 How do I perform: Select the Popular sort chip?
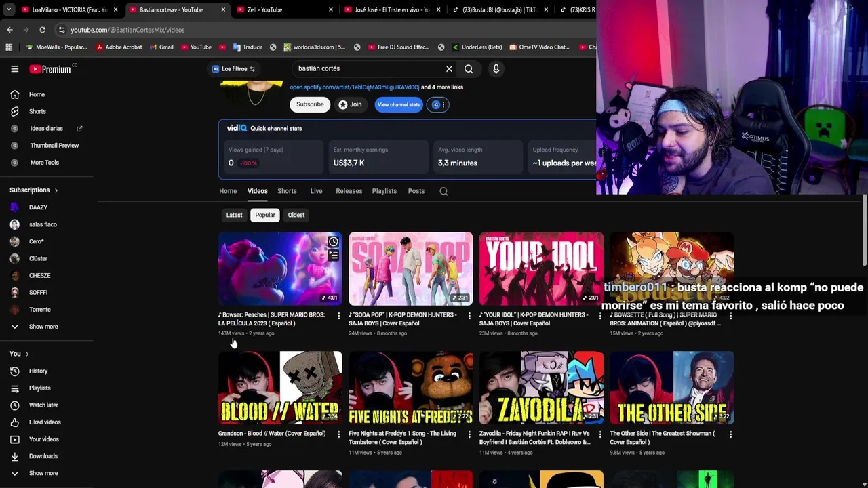coord(265,215)
